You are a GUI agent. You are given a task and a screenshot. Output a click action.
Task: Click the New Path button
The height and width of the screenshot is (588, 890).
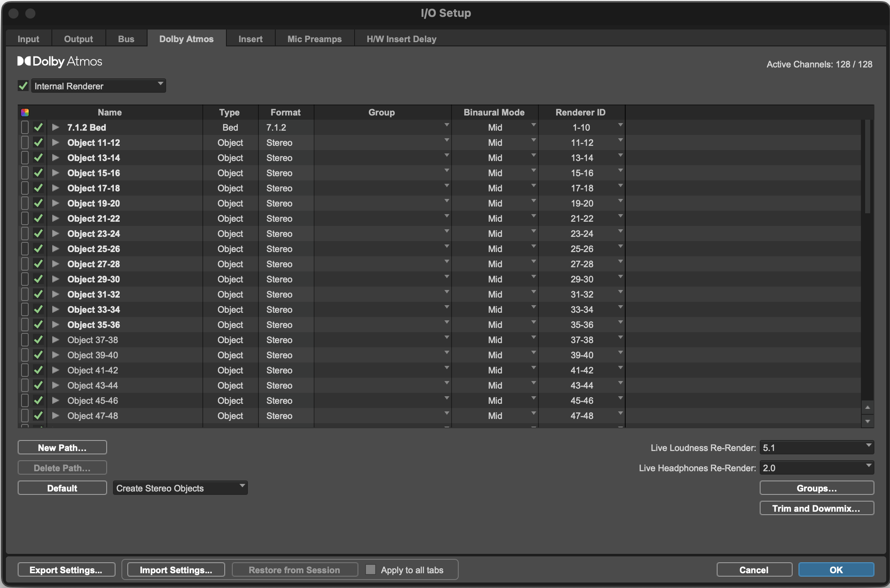62,448
